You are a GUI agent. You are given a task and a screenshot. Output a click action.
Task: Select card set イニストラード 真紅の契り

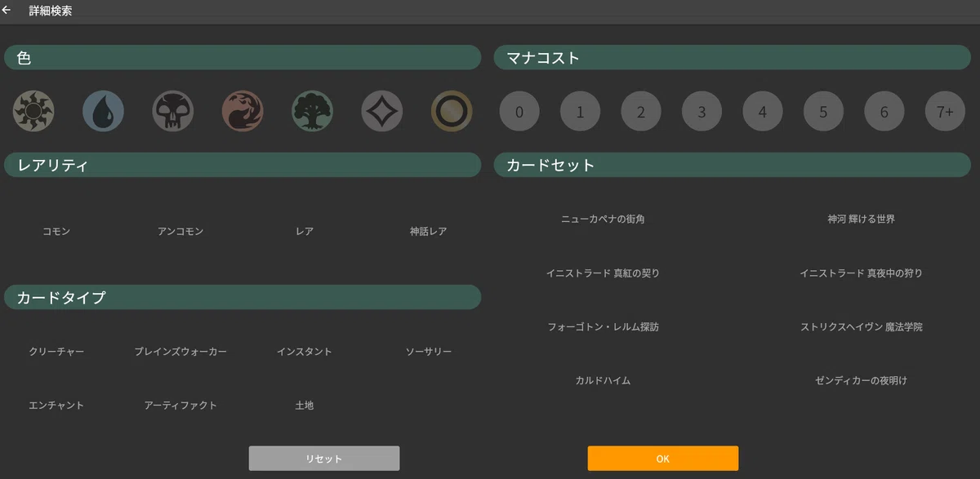(603, 273)
